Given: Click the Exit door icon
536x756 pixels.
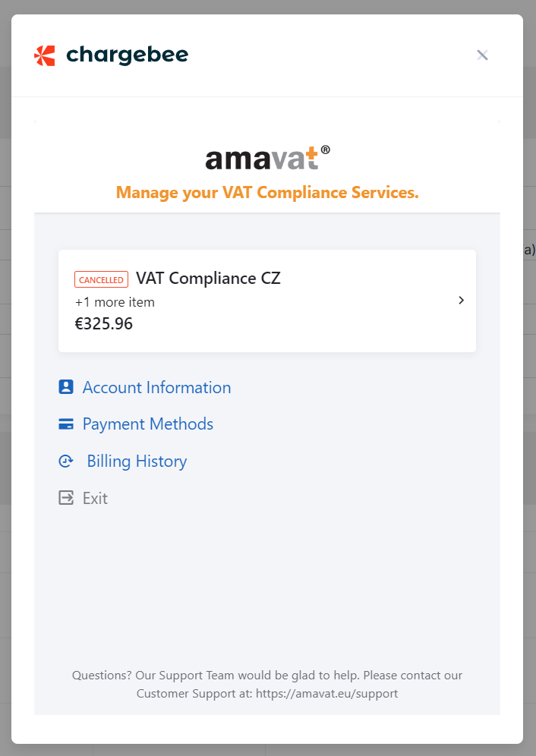Looking at the screenshot, I should pos(66,498).
